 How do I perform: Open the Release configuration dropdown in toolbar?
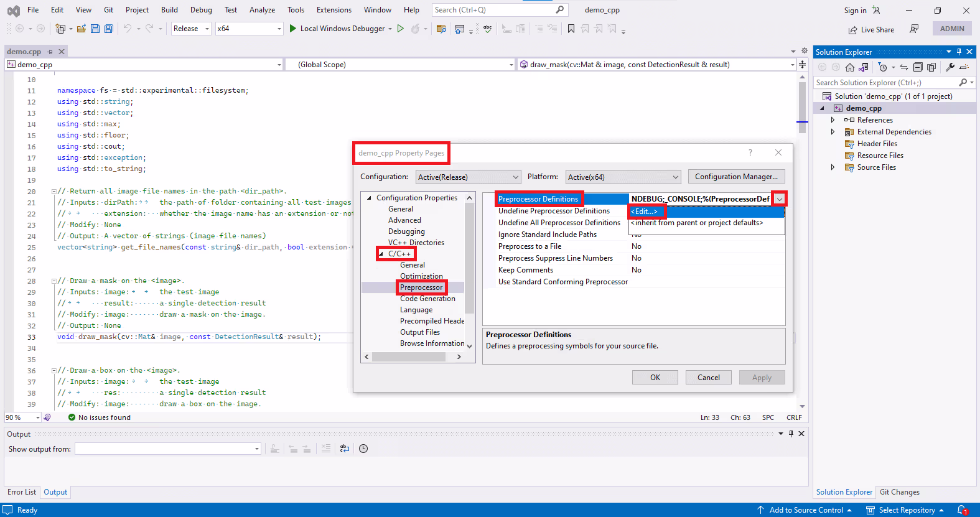[x=207, y=29]
